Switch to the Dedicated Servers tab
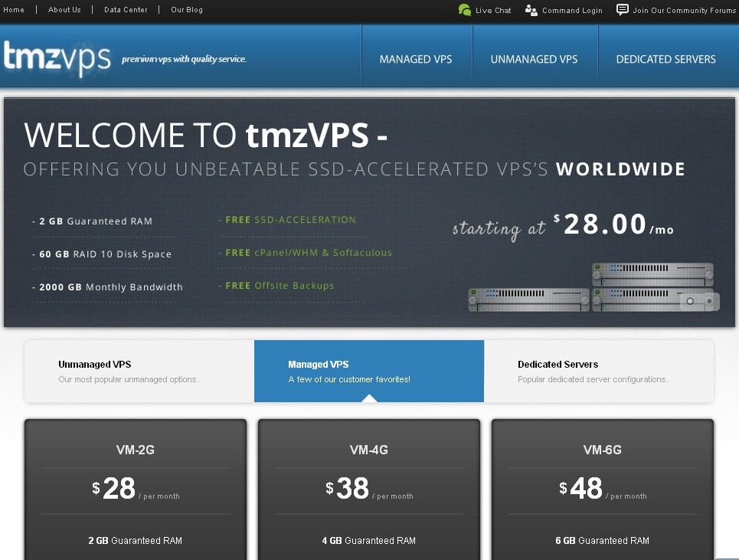Image resolution: width=739 pixels, height=560 pixels. point(599,372)
